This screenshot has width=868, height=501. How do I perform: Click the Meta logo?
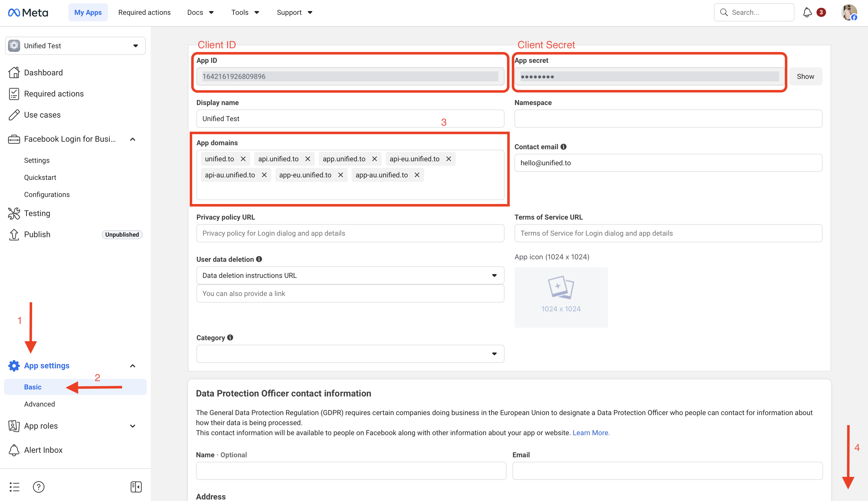pyautogui.click(x=28, y=12)
